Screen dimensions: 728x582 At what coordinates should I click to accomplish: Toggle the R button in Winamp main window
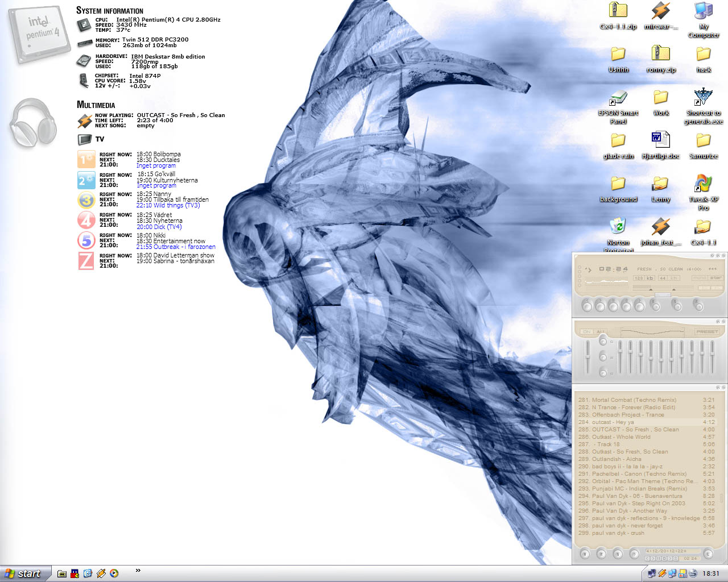(x=699, y=307)
